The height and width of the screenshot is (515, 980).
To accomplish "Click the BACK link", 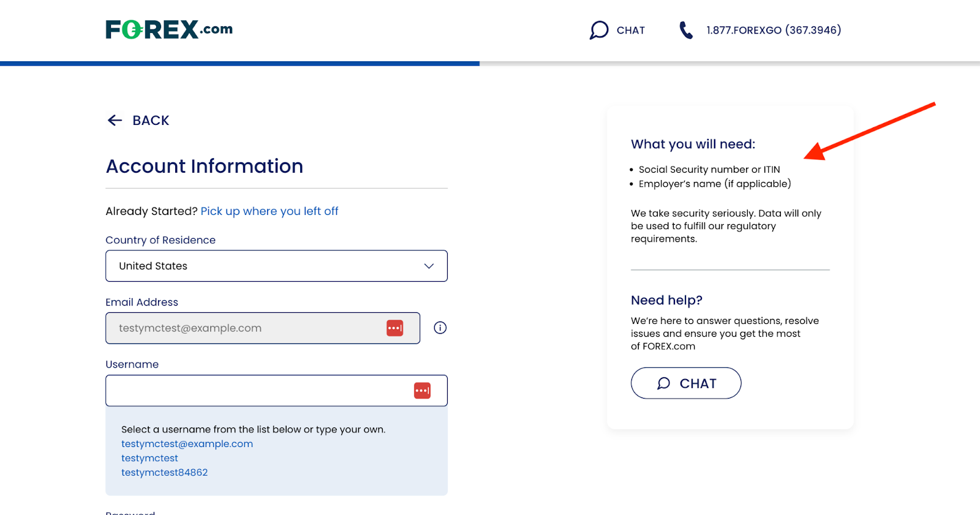I will (x=151, y=121).
